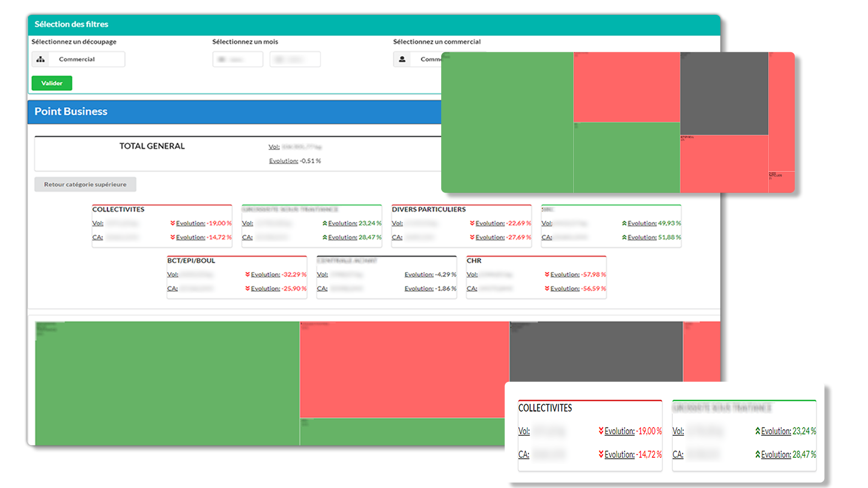The image size is (868, 488).
Task: Open the BCT/EPI/BOUL card
Action: [237, 277]
